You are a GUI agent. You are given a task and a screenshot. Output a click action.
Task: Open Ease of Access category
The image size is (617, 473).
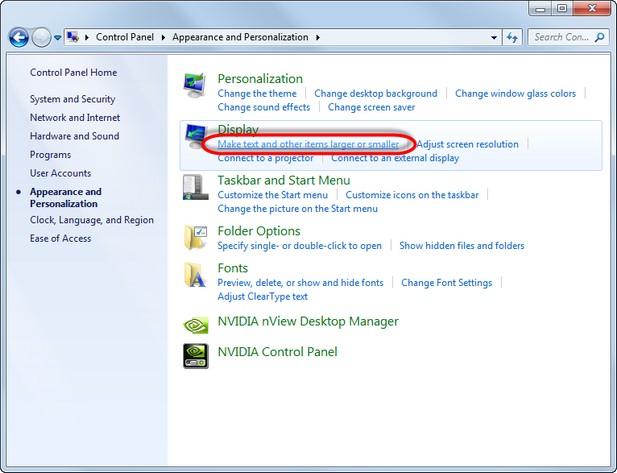(60, 238)
